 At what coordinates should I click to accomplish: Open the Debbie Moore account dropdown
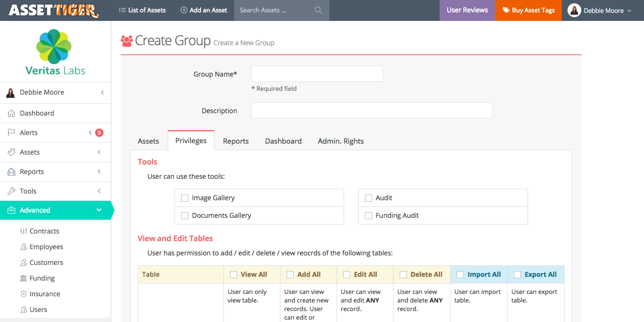pos(602,10)
